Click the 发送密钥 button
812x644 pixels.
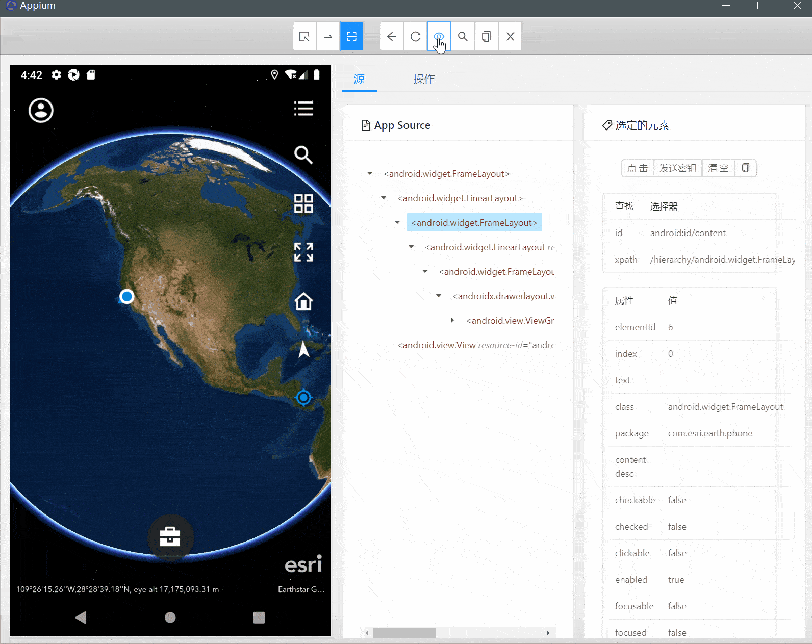pyautogui.click(x=678, y=168)
